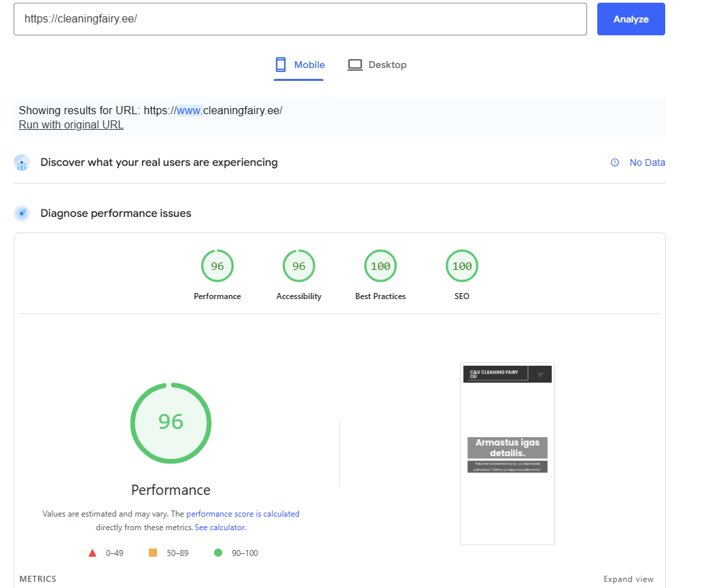
Task: Focus the URL input field
Action: [x=300, y=19]
